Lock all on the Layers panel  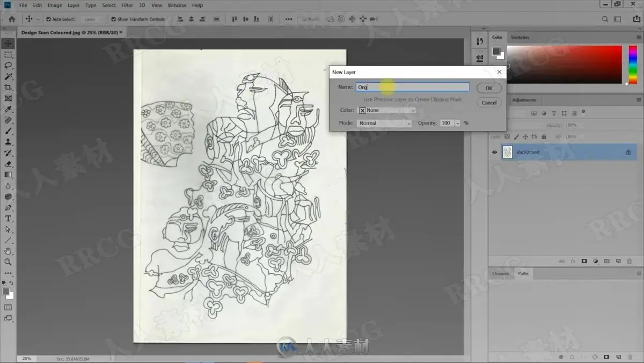click(x=544, y=137)
